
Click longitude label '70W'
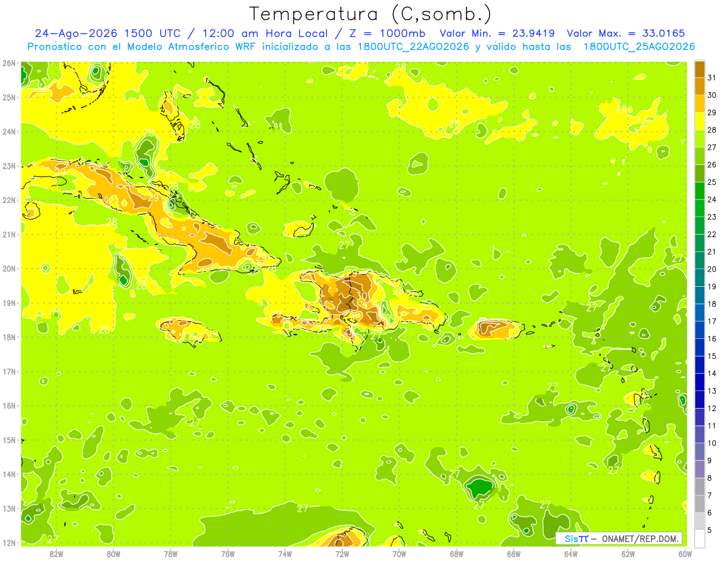[399, 554]
